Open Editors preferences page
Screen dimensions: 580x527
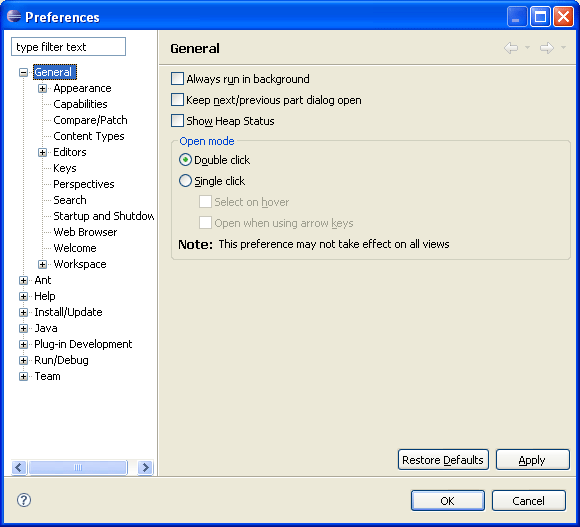70,152
